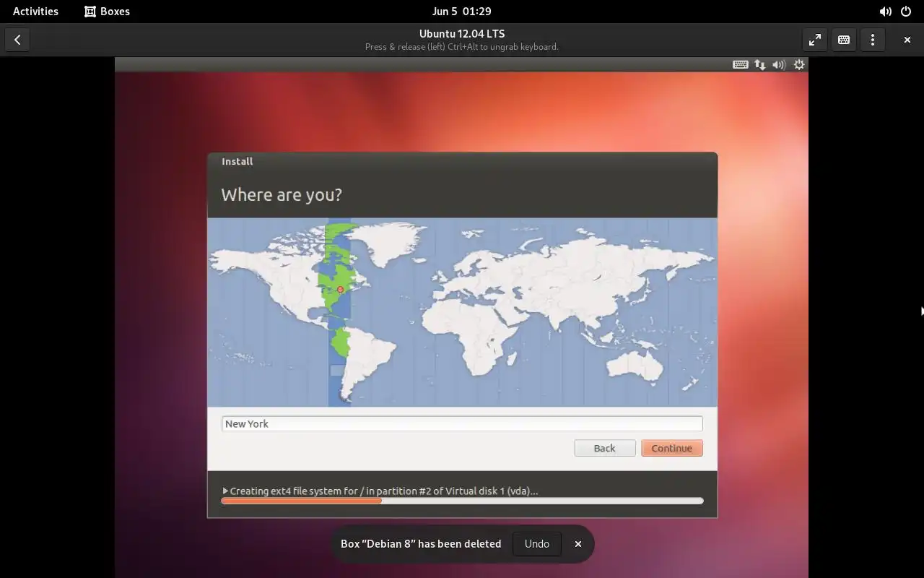The width and height of the screenshot is (924, 578).
Task: Open the Ubuntu guest sound indicator
Action: pyautogui.click(x=779, y=64)
